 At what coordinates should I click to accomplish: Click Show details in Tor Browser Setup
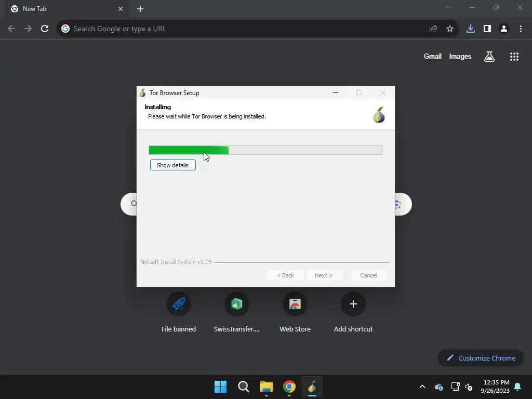[172, 165]
